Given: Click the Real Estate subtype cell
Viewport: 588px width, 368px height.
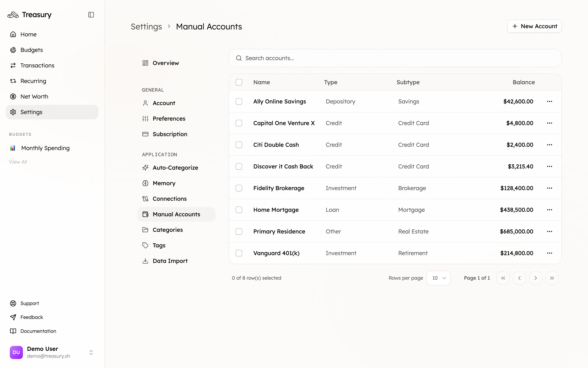Looking at the screenshot, I should 413,231.
